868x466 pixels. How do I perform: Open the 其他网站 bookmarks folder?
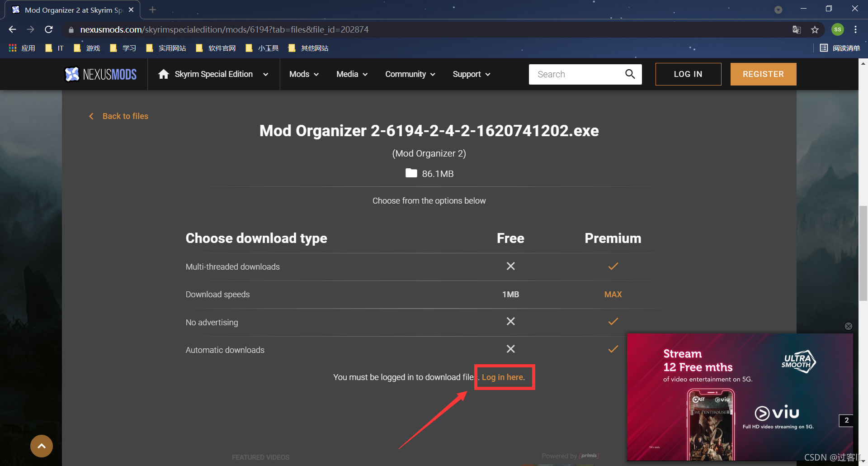coord(308,48)
